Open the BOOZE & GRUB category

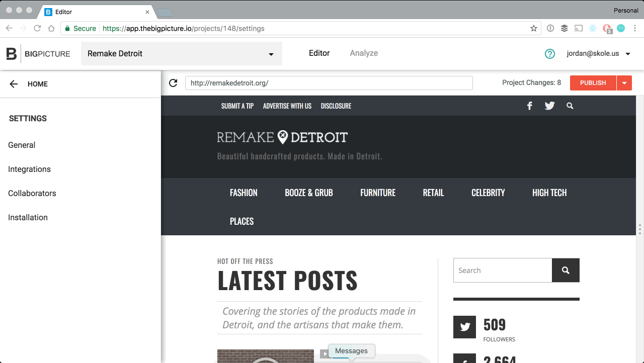point(309,193)
